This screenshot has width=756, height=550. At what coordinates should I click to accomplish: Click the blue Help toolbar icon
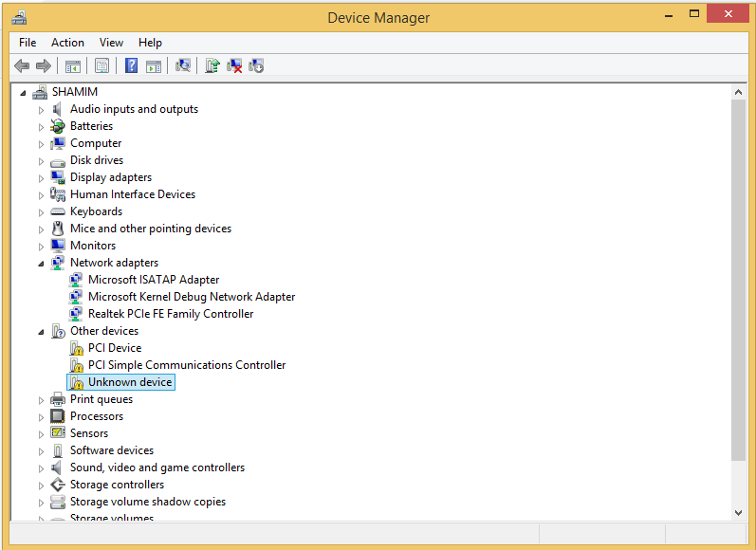pos(131,65)
